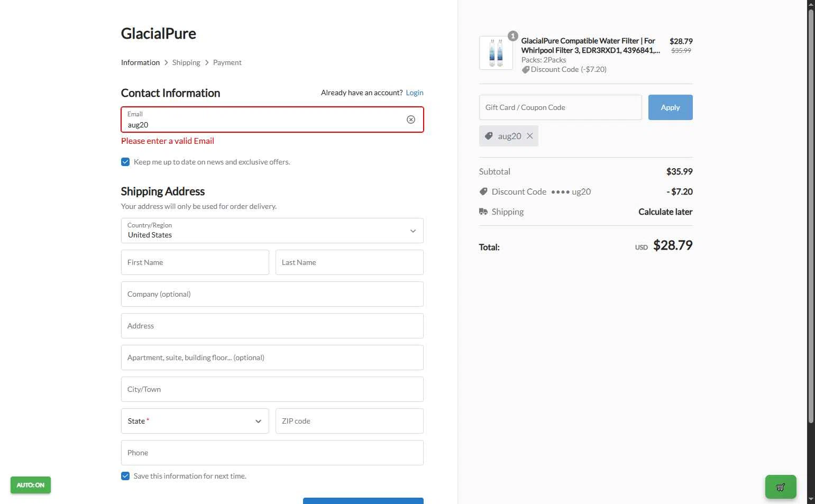
Task: Click the subtotal value $35.99
Action: click(x=680, y=171)
